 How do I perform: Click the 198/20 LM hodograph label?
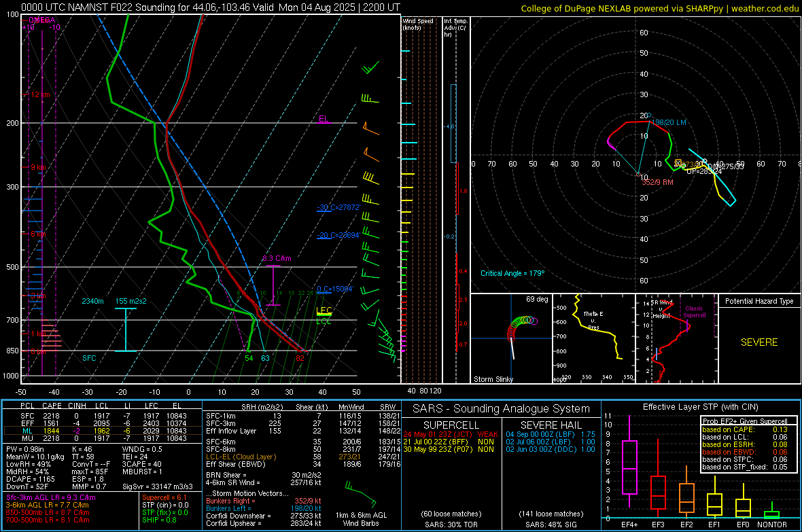(669, 123)
